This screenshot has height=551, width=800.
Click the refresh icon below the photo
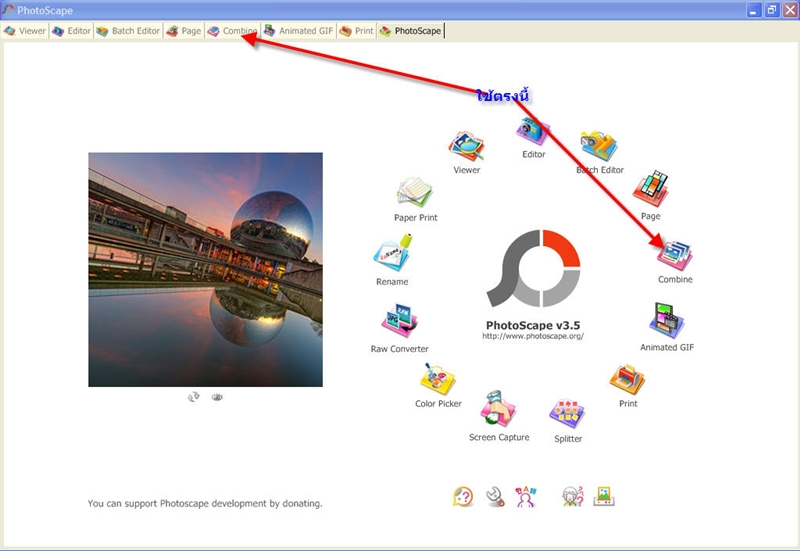[193, 397]
